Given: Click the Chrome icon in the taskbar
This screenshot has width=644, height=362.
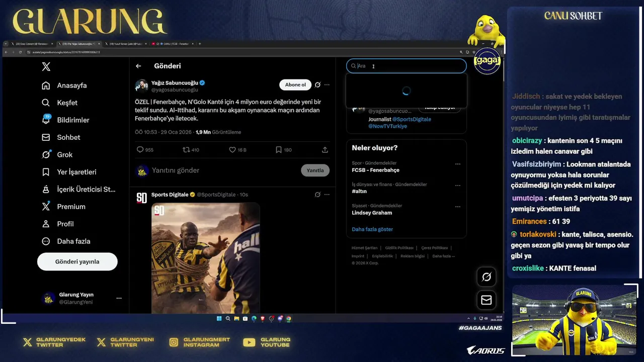Looking at the screenshot, I should pos(288,318).
